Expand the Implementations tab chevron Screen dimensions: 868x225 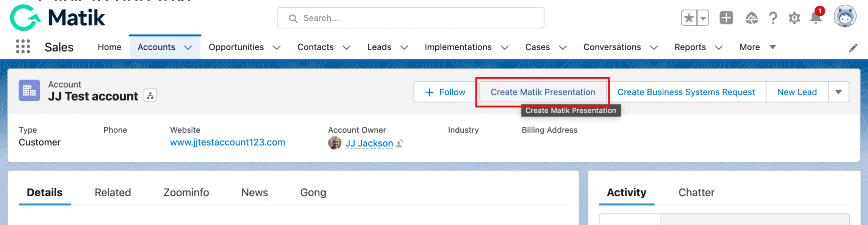[504, 48]
